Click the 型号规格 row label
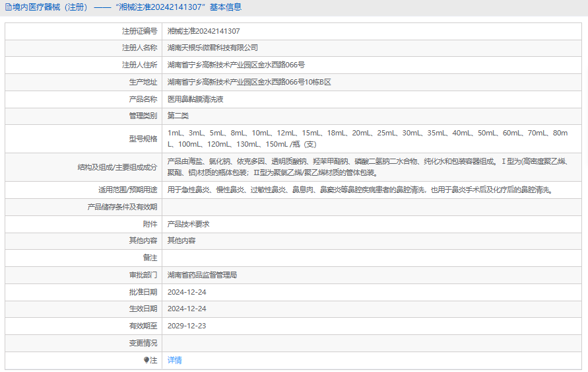 pyautogui.click(x=143, y=139)
